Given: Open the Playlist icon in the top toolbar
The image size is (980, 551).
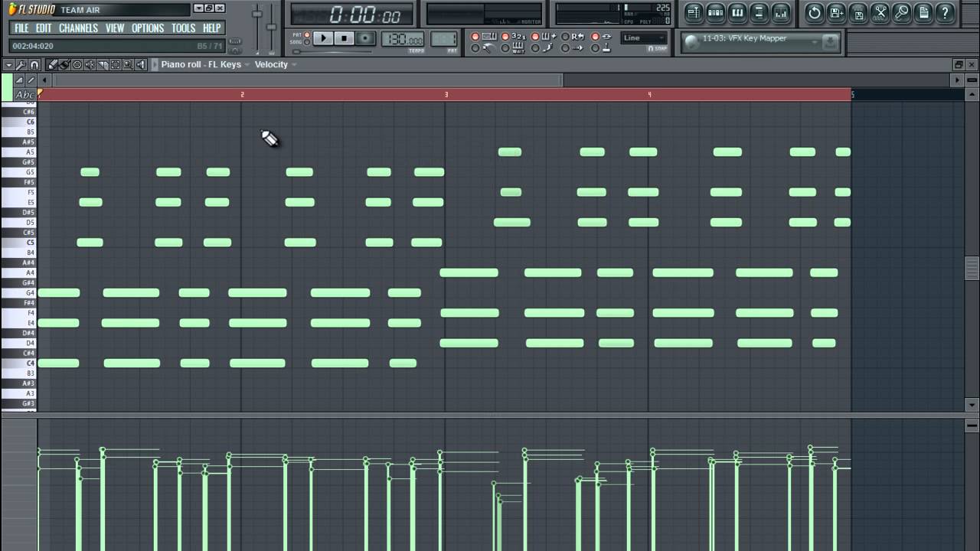Looking at the screenshot, I should pyautogui.click(x=693, y=13).
